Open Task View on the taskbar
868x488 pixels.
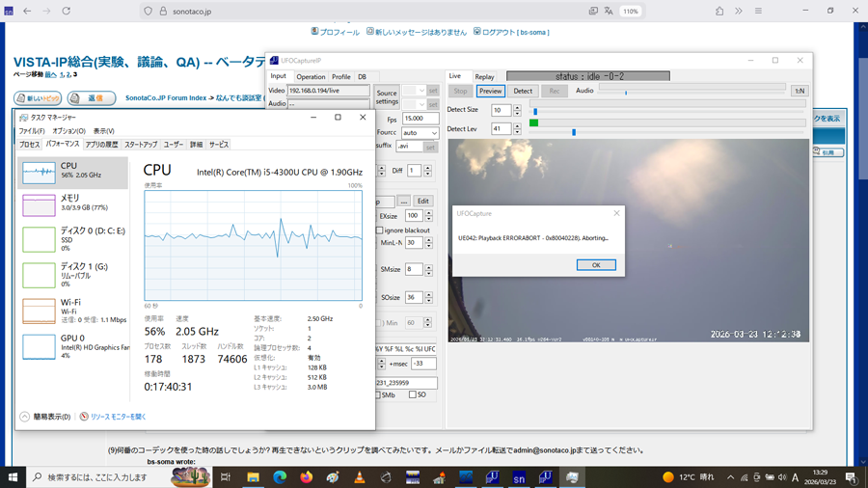tap(226, 477)
